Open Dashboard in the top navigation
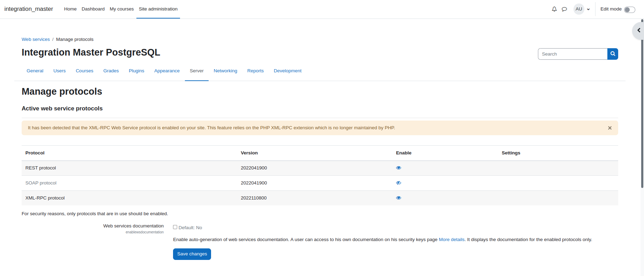This screenshot has height=276, width=644. pyautogui.click(x=93, y=9)
